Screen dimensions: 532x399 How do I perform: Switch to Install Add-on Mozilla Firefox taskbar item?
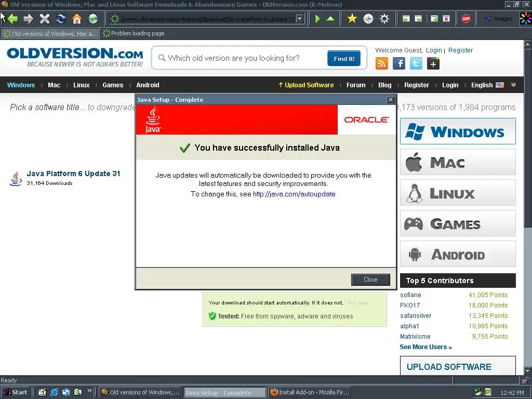tap(310, 392)
